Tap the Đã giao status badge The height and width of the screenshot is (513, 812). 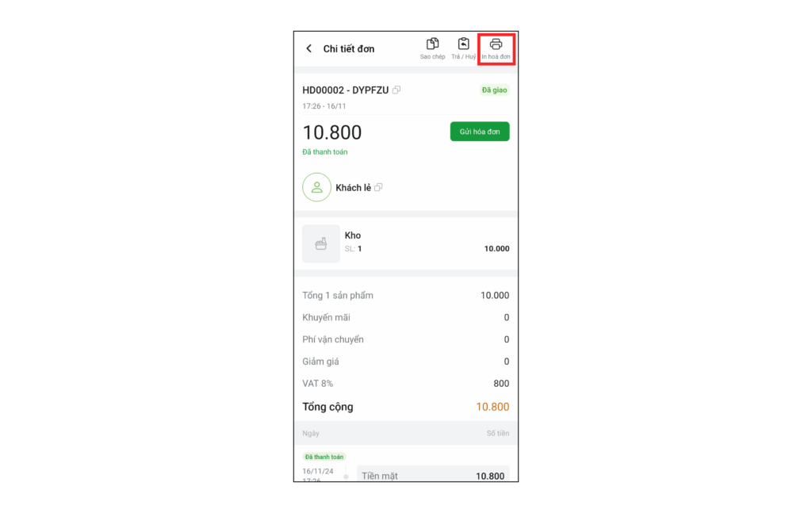[494, 90]
